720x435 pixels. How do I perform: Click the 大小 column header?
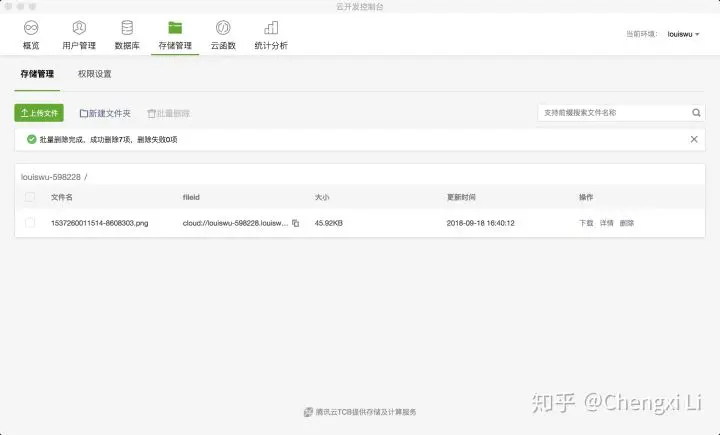click(x=322, y=197)
